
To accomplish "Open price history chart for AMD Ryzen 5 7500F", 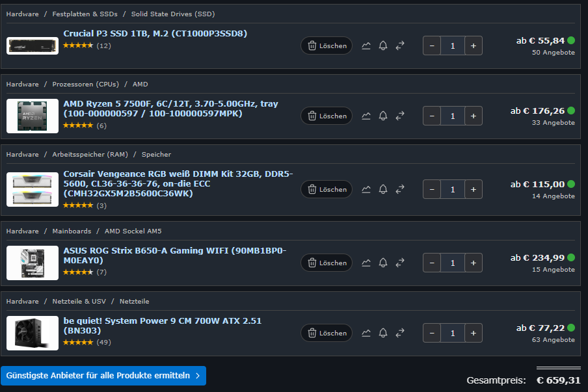I will tap(366, 116).
